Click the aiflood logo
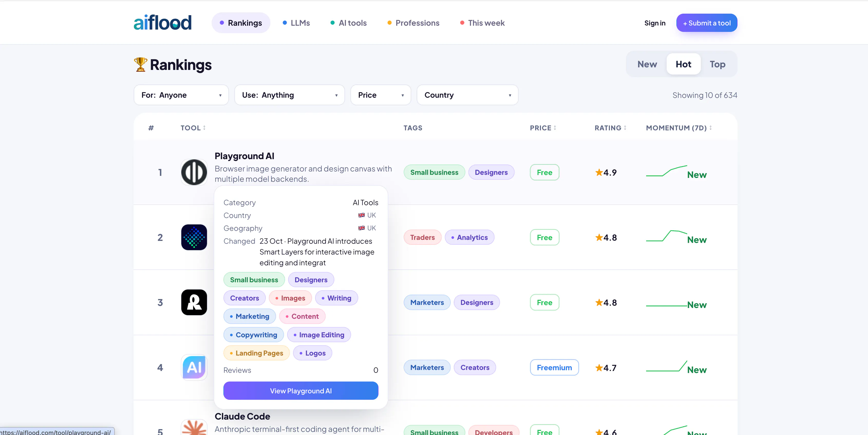 [162, 23]
